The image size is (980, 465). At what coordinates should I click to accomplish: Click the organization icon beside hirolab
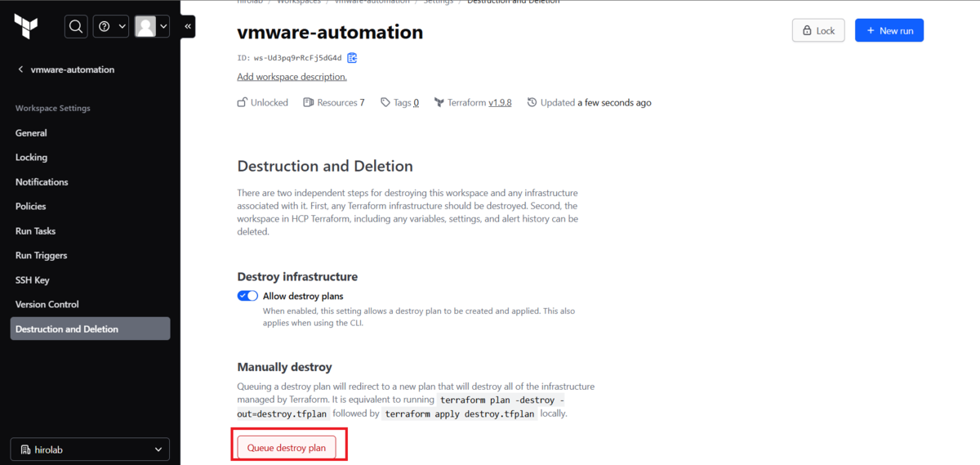[x=26, y=449]
